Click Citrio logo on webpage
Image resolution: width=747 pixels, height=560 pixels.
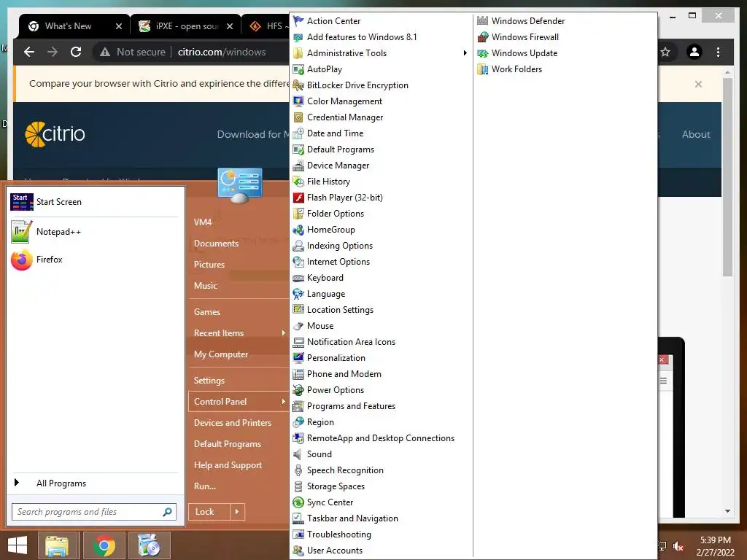tap(55, 134)
